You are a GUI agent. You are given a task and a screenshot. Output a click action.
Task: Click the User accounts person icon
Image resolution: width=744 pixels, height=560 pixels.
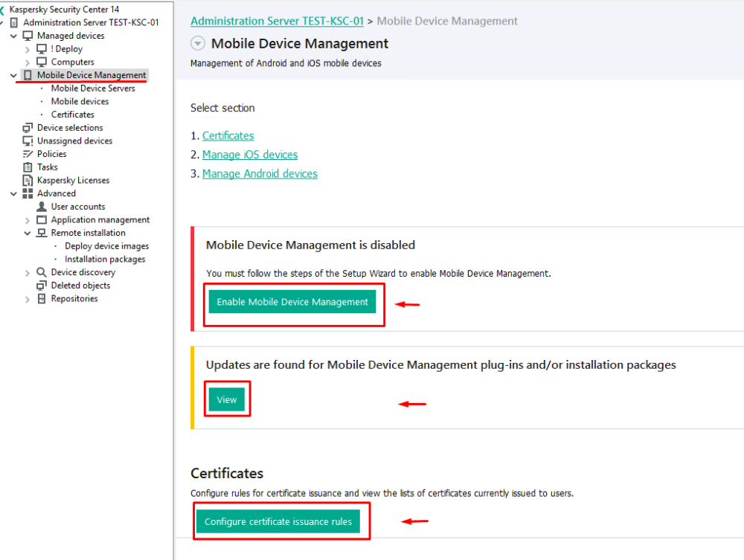tap(42, 206)
